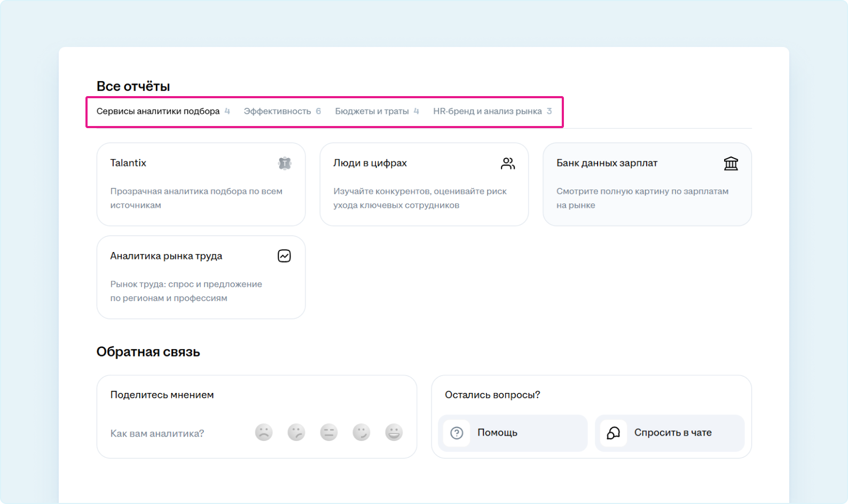Click the people icon on Люди в цифрах
848x504 pixels.
coord(508,163)
